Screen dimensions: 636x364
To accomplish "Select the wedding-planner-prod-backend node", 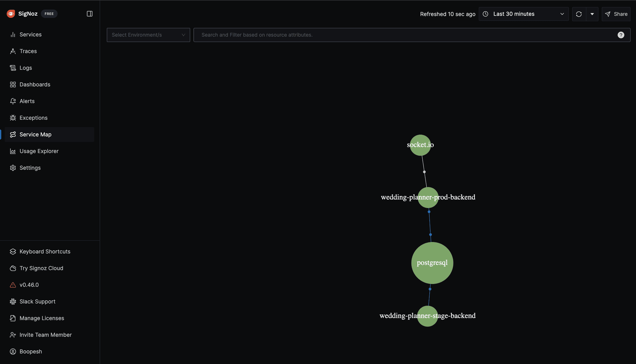I will point(428,198).
